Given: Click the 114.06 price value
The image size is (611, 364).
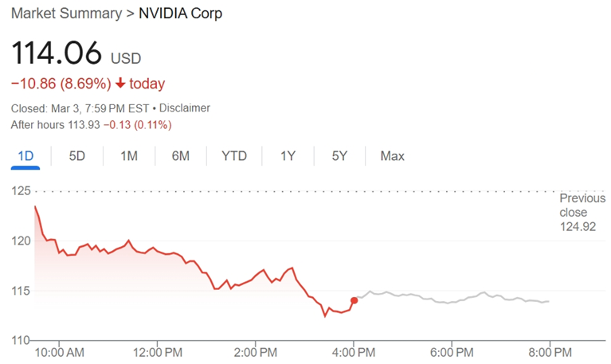Looking at the screenshot, I should coord(57,53).
